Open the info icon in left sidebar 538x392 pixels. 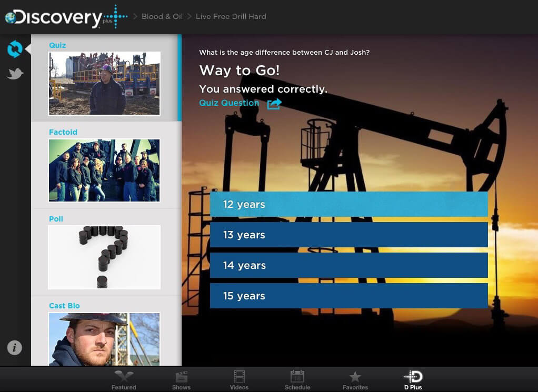click(15, 347)
